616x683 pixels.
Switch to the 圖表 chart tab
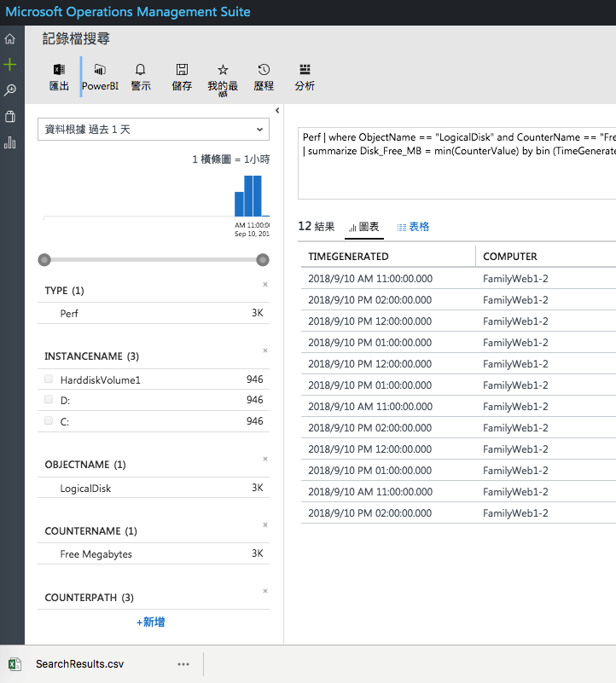[x=364, y=227]
